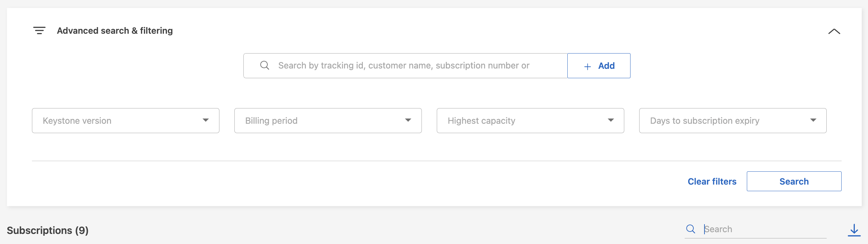Click the magnifier icon in tracking id search
This screenshot has height=244, width=868.
click(265, 65)
